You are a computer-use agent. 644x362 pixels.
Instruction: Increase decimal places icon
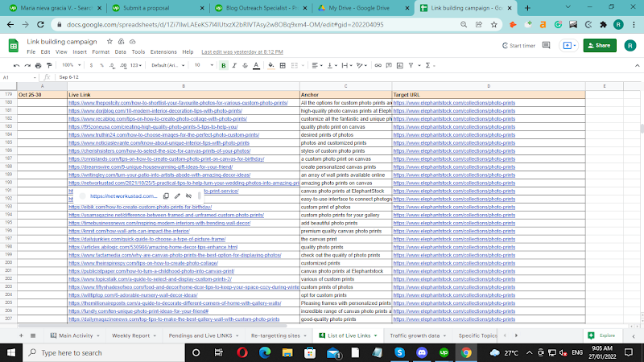(x=123, y=65)
